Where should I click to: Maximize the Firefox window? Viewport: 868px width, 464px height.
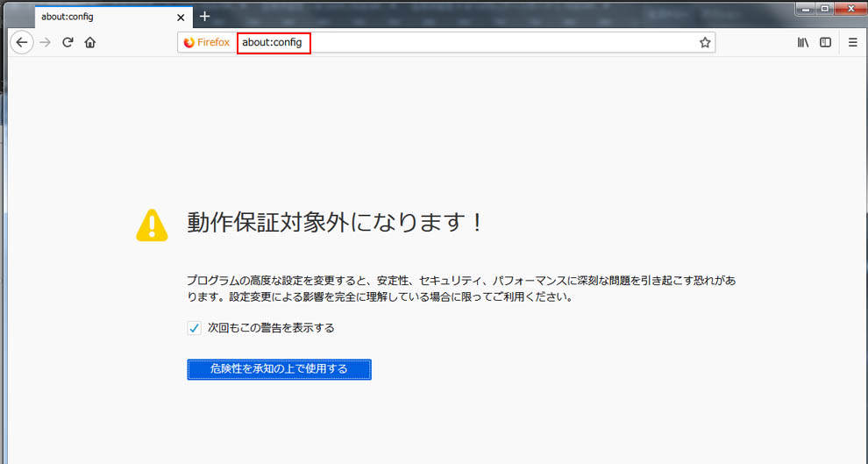point(825,8)
